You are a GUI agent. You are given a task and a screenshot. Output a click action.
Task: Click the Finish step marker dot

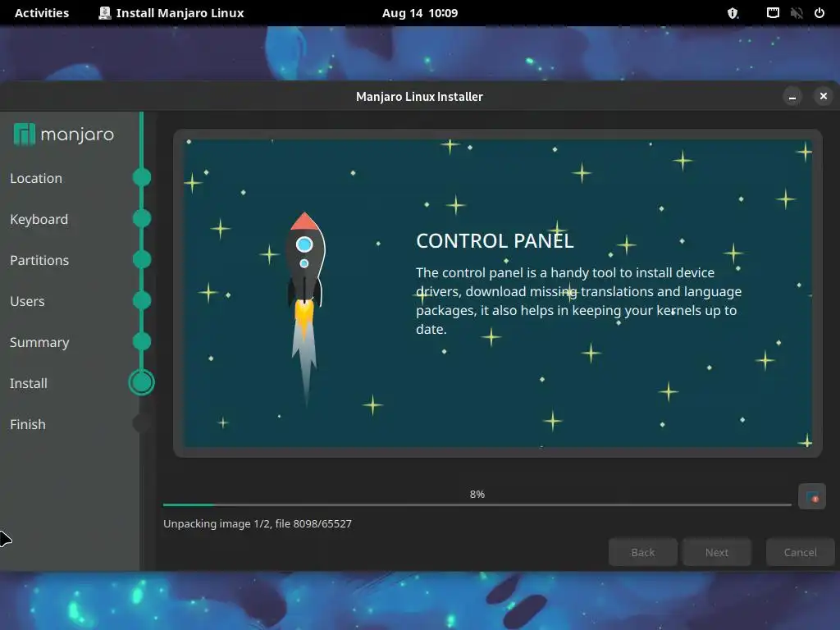[x=141, y=423]
